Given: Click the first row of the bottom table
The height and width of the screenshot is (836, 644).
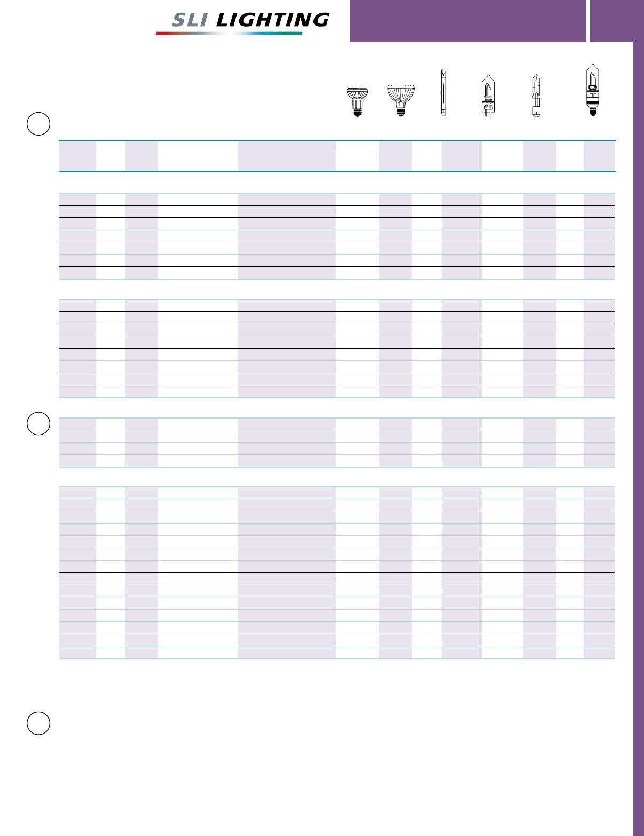Looking at the screenshot, I should [x=337, y=493].
